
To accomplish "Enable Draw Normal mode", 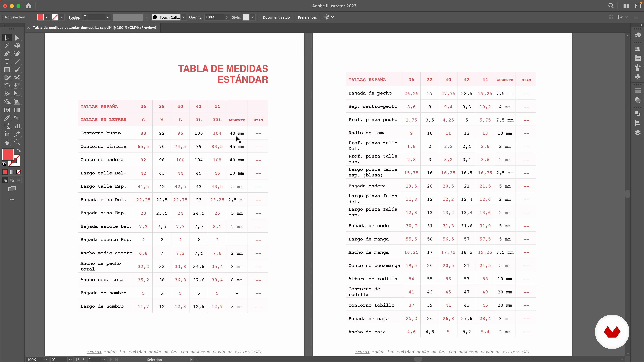I will (5, 180).
